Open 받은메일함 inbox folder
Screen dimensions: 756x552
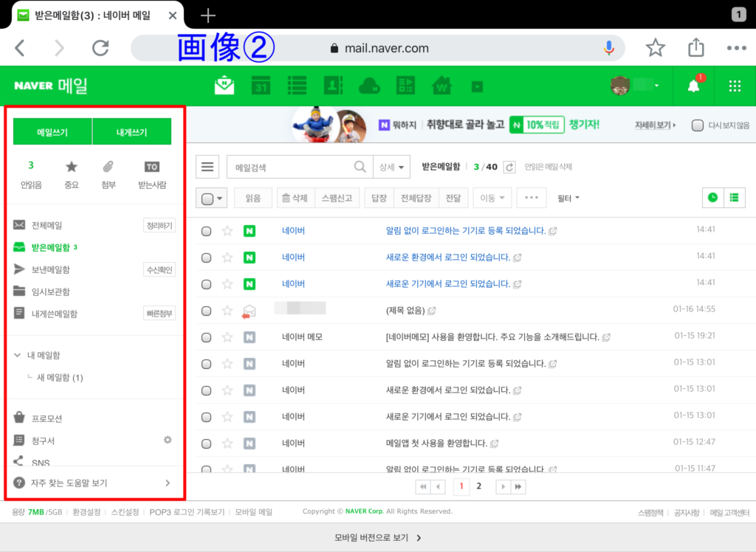coord(51,247)
